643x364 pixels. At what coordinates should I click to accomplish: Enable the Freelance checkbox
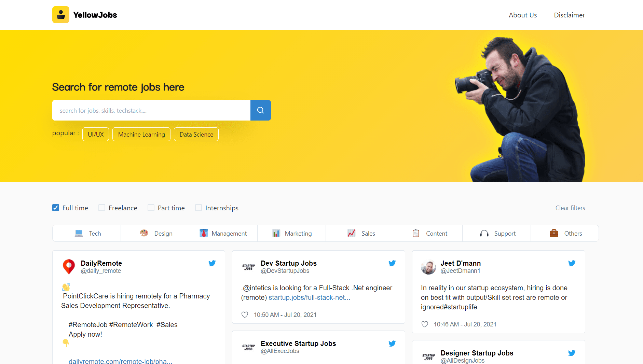(x=102, y=208)
